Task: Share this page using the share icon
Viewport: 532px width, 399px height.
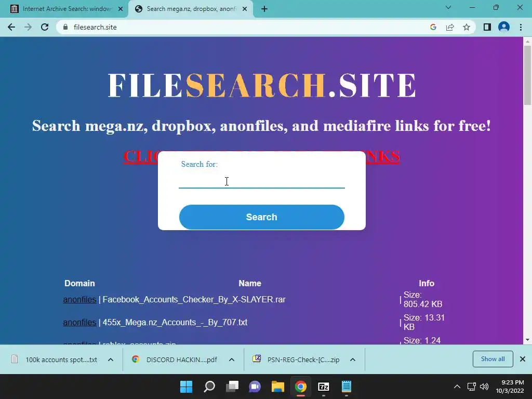Action: (450, 27)
